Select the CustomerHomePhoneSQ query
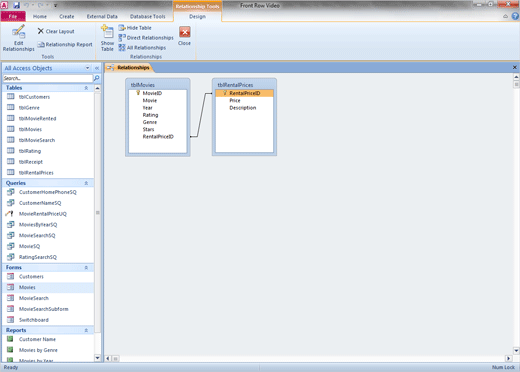The width and height of the screenshot is (520, 372). tap(48, 192)
